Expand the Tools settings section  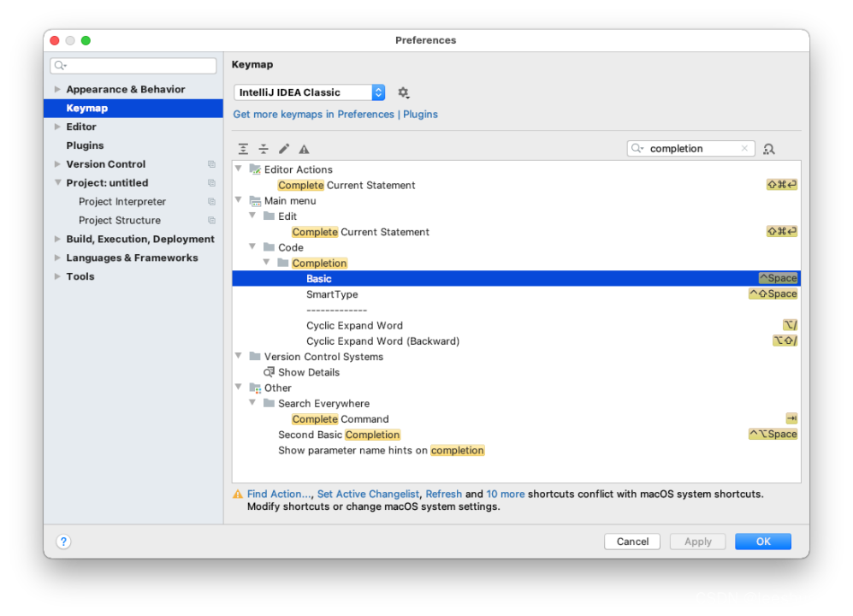(x=57, y=276)
